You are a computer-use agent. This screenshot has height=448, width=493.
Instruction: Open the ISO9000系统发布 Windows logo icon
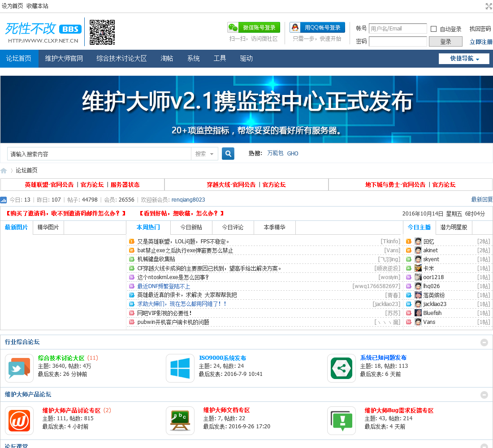180,368
